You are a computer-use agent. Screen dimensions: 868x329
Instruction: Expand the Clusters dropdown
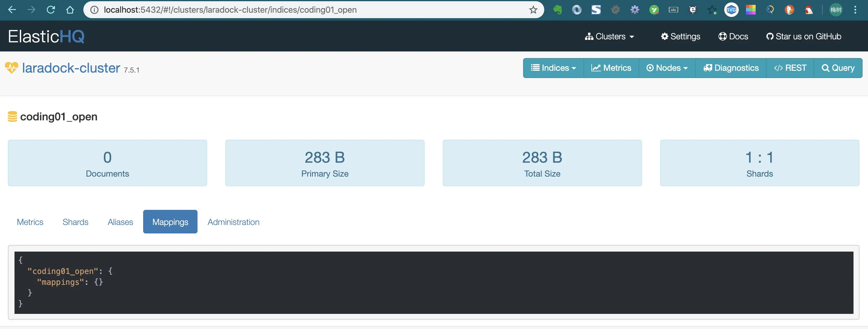click(609, 37)
